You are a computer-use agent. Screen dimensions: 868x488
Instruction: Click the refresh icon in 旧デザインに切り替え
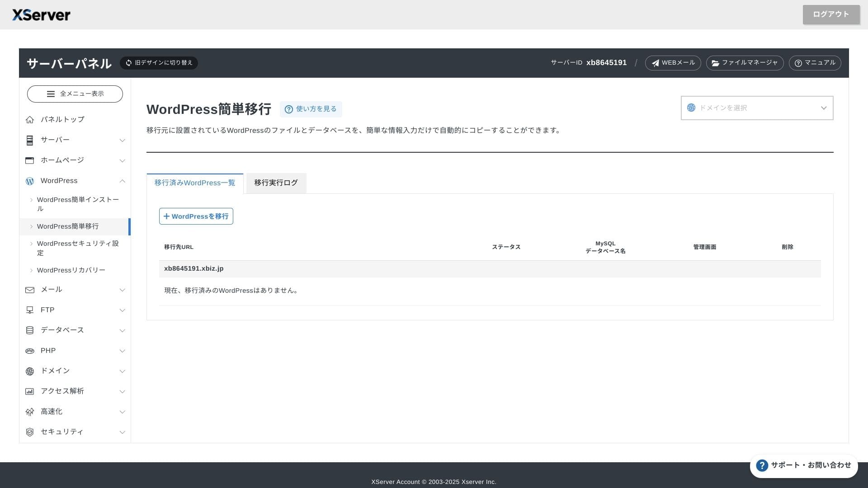click(x=129, y=63)
